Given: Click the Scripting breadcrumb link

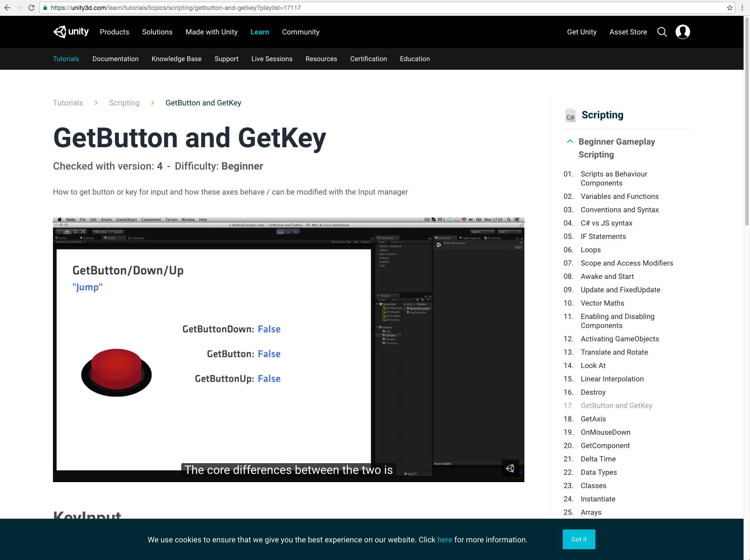Looking at the screenshot, I should [x=124, y=103].
